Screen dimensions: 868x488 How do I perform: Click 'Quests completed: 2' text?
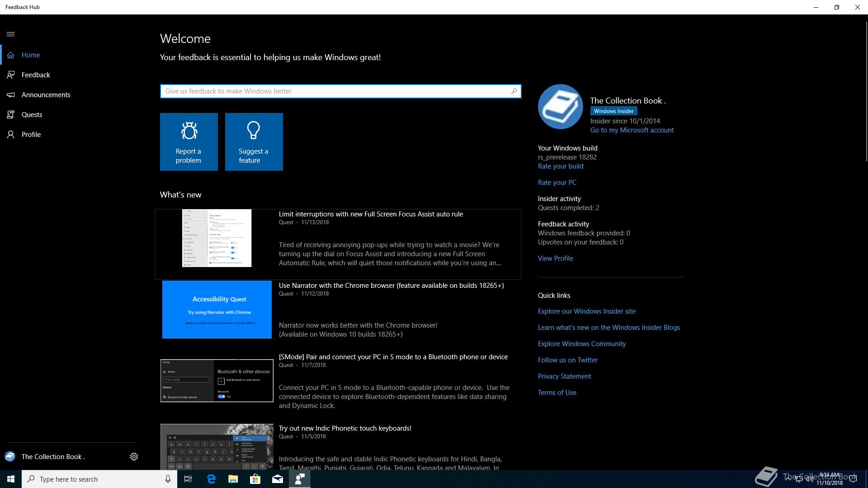point(568,208)
